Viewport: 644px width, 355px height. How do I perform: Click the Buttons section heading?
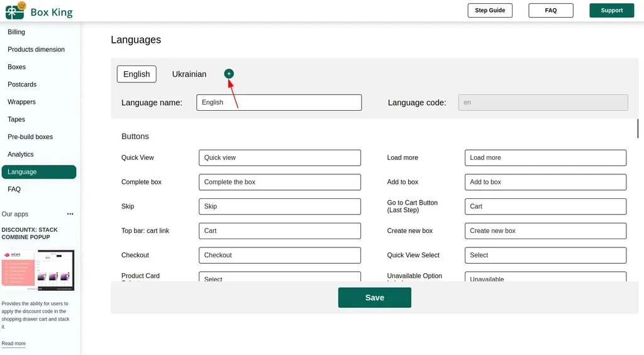click(x=135, y=137)
